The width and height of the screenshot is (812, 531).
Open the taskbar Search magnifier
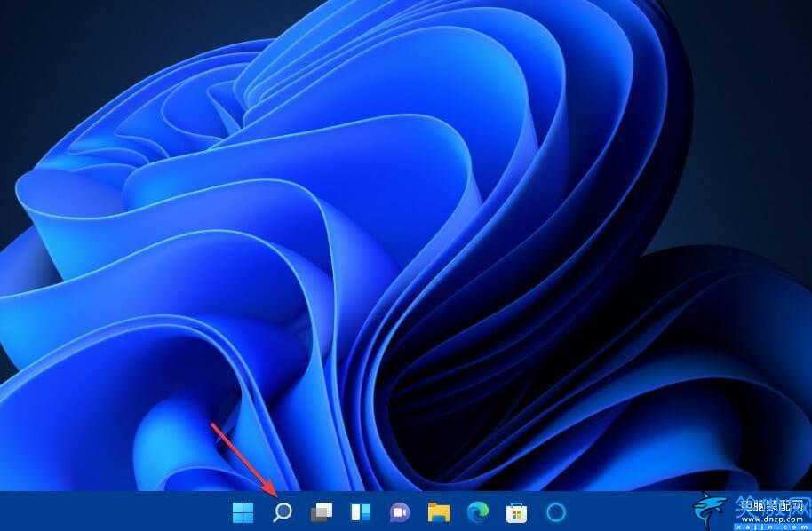283,512
